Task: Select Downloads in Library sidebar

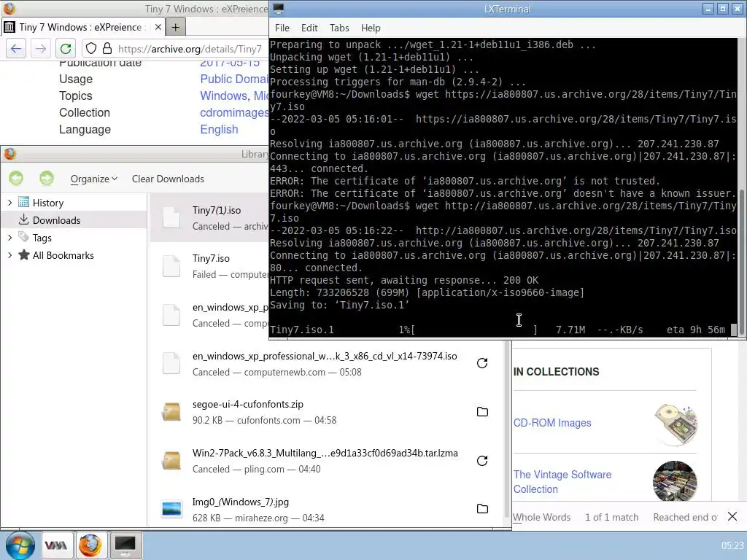Action: (x=74, y=220)
